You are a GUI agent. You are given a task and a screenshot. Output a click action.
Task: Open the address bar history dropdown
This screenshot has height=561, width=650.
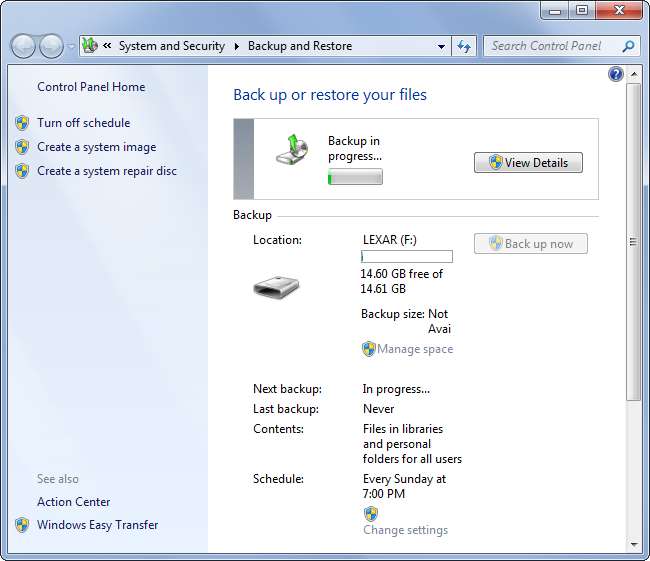click(x=441, y=46)
